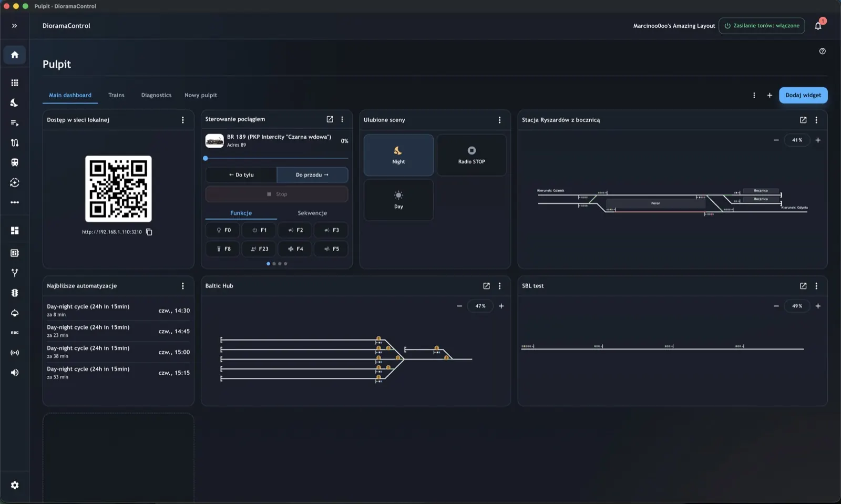This screenshot has height=504, width=841.
Task: Open the signal light sidebar icon
Action: click(15, 293)
